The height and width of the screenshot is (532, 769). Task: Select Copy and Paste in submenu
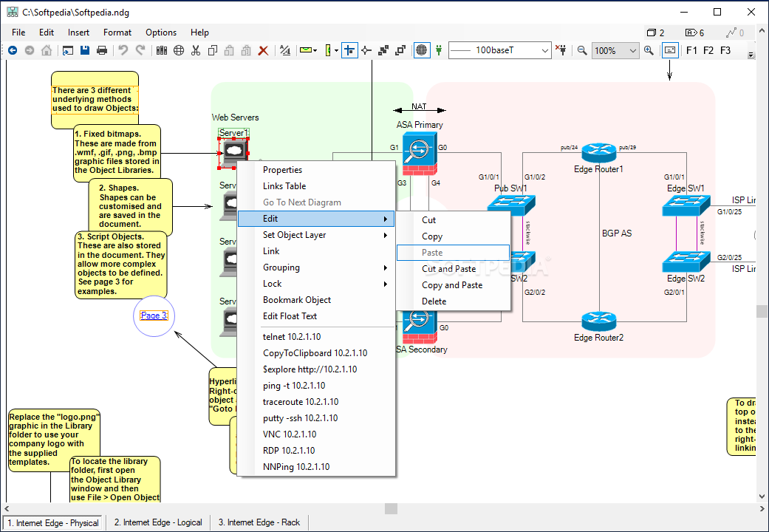453,285
